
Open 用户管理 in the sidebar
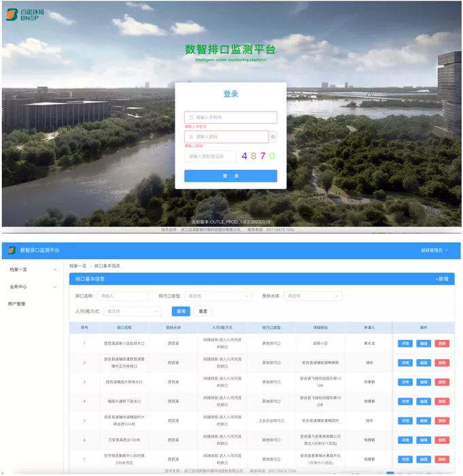[x=17, y=304]
